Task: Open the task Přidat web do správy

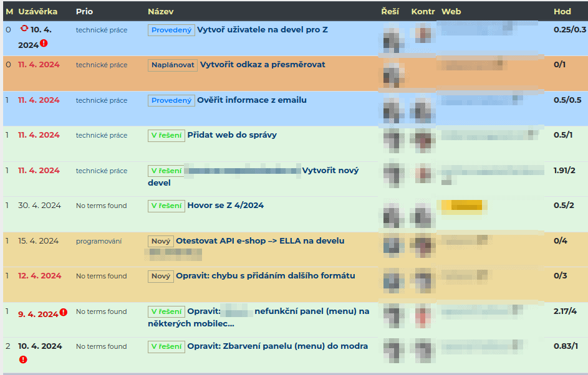Action: click(x=232, y=135)
